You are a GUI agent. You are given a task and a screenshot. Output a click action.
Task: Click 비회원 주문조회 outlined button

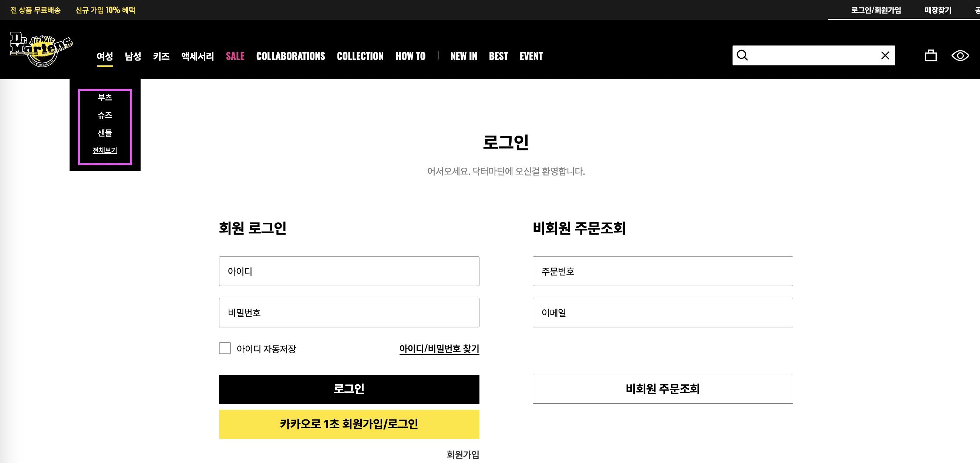tap(662, 389)
